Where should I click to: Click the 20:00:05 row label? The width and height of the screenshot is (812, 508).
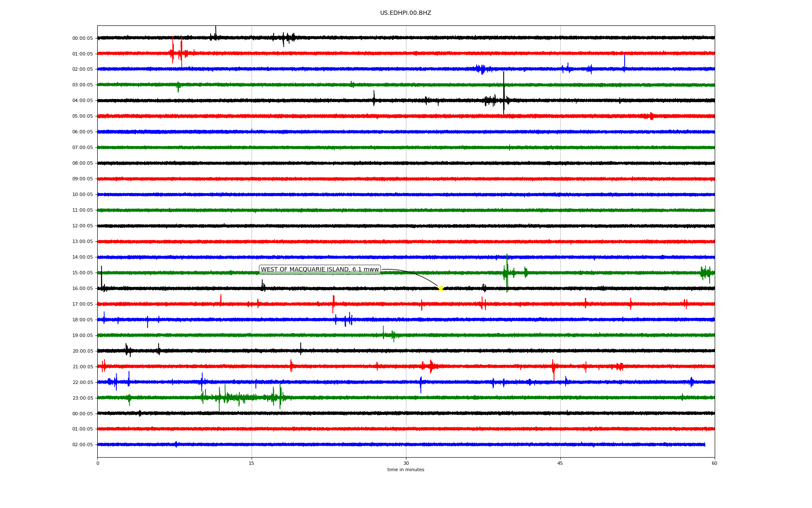point(82,351)
